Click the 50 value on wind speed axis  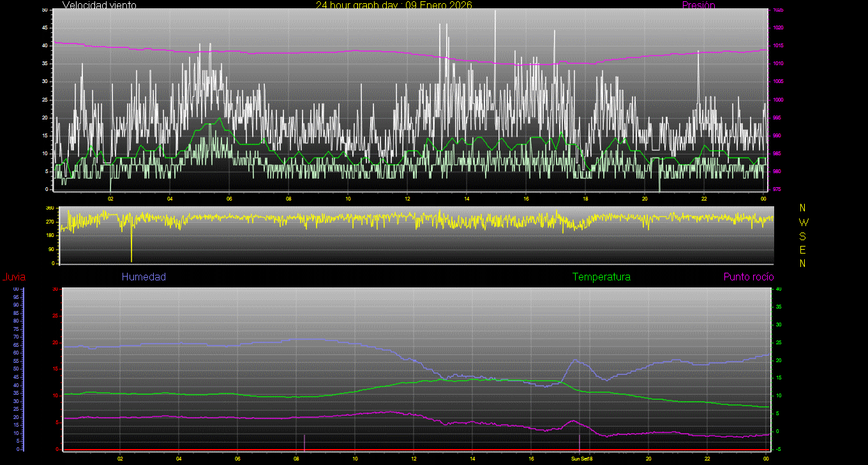point(44,10)
